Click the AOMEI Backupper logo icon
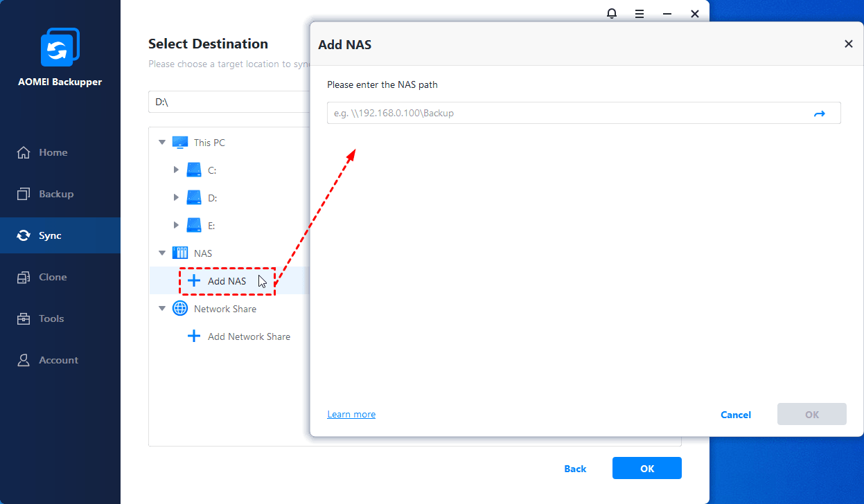Viewport: 864px width, 504px height. pyautogui.click(x=60, y=48)
